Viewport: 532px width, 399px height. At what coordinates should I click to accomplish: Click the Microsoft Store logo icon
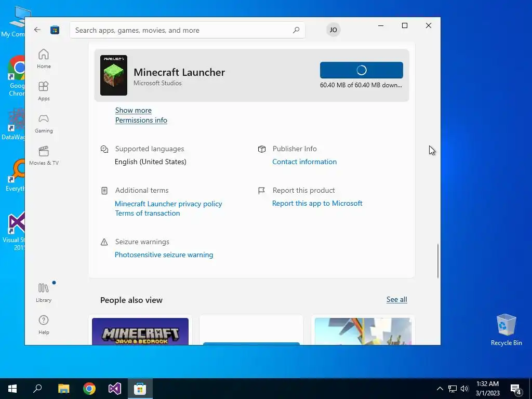pos(55,30)
